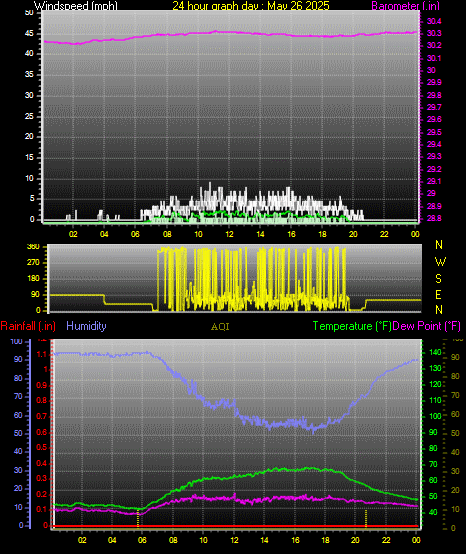
Task: Click the 110 value on temperature axis
Action: tap(435, 400)
